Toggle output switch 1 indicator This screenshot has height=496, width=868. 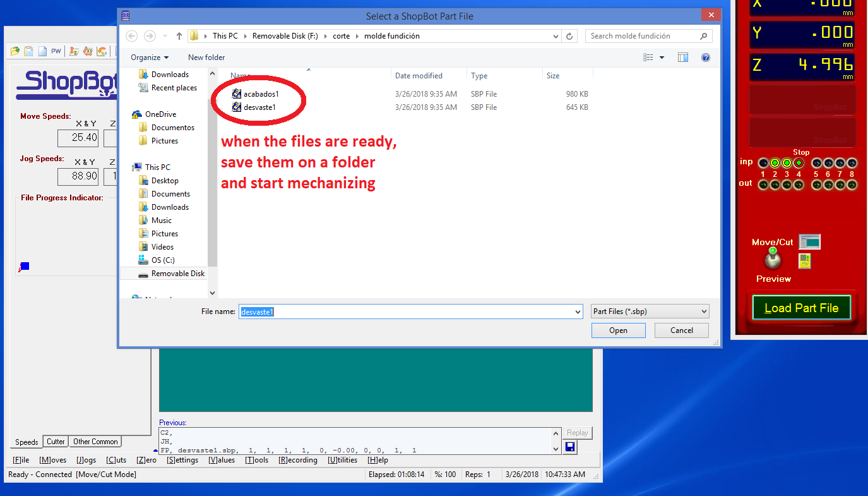point(763,184)
